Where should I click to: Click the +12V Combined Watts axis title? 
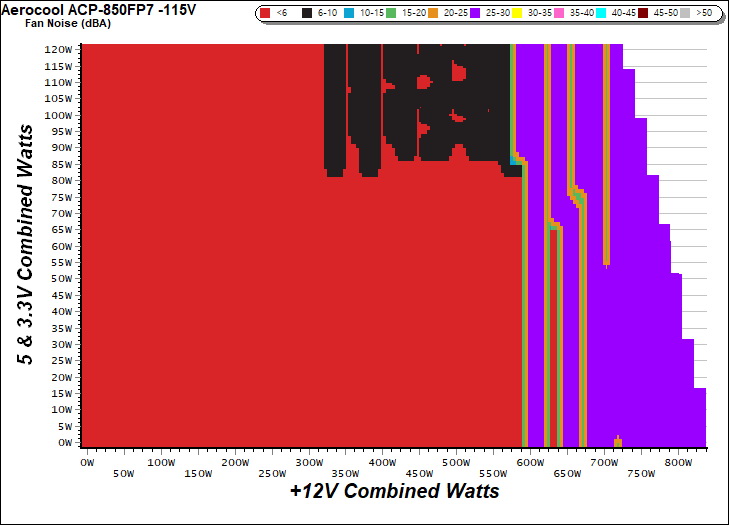click(x=394, y=491)
